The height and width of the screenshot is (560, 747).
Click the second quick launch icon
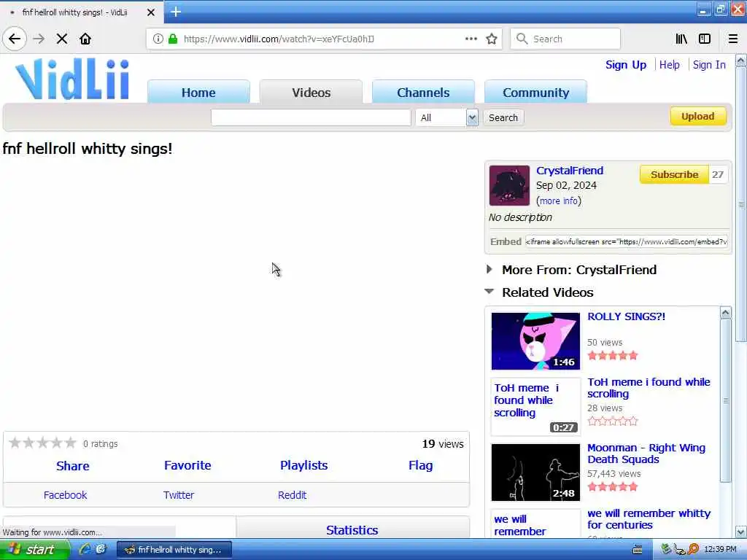coord(101,549)
